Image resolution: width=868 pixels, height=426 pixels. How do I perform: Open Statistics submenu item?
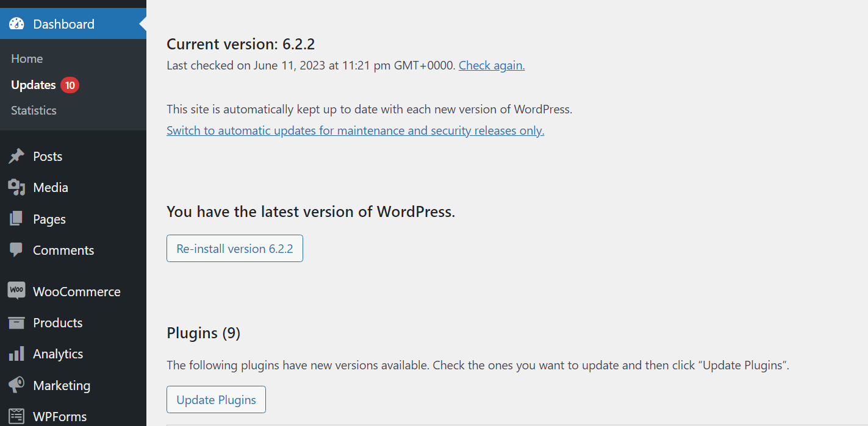tap(34, 110)
